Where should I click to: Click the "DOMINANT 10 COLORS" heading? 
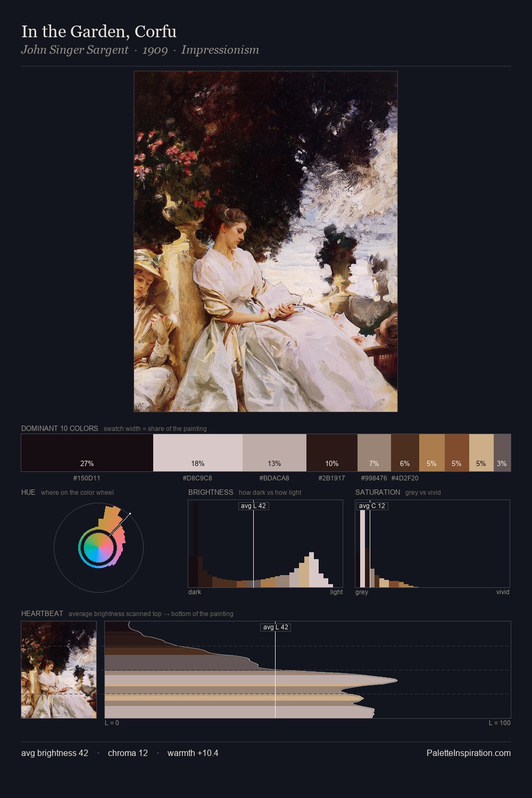[x=60, y=428]
